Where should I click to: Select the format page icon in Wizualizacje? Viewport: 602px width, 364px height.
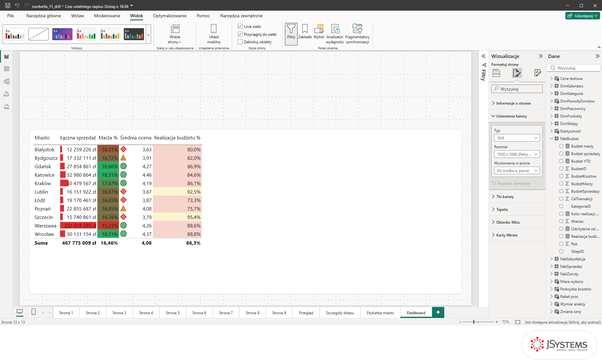517,73
